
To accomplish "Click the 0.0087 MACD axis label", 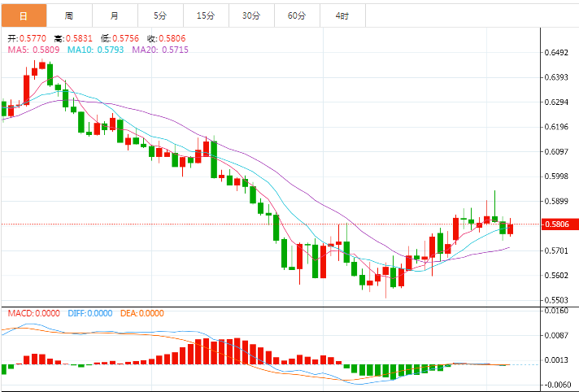I will click(x=556, y=335).
